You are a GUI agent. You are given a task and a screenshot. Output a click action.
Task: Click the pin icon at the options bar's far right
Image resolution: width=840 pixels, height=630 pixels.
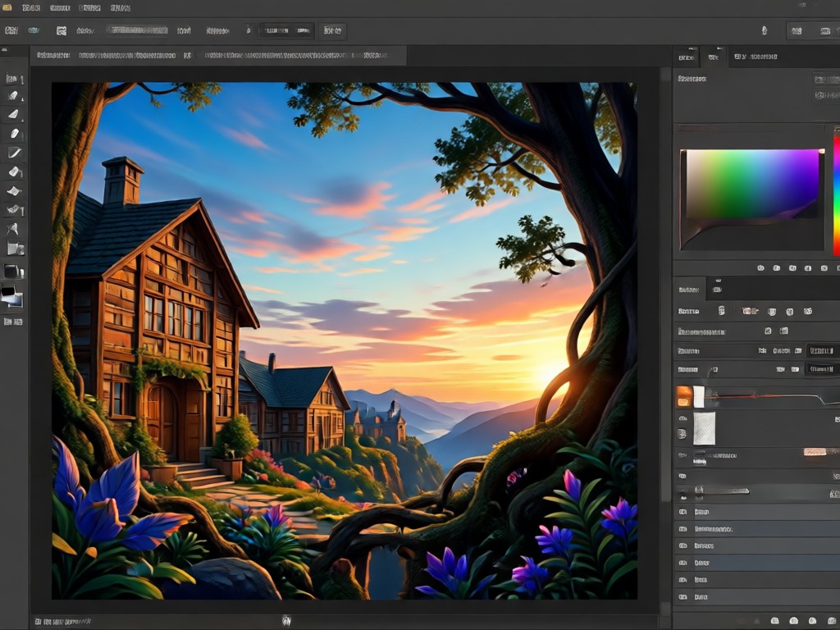point(765,30)
